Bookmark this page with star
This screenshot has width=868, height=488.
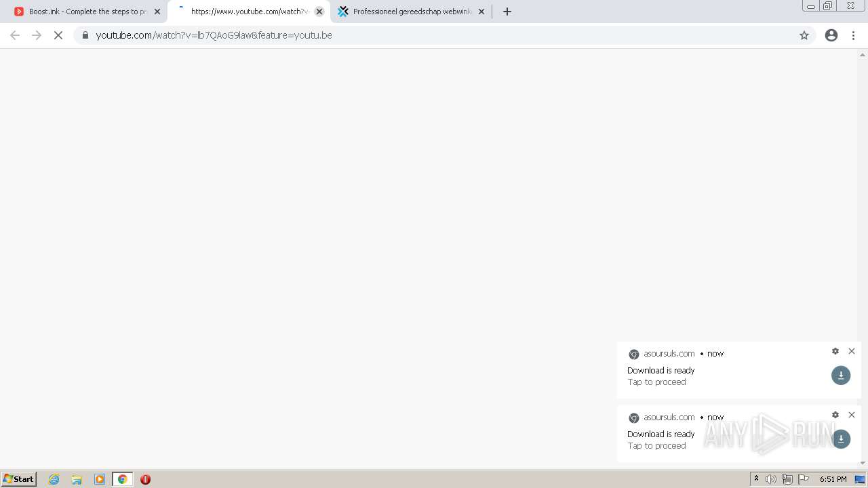(804, 35)
